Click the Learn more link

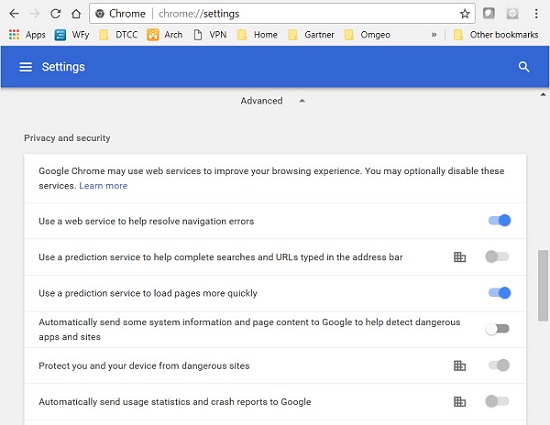(x=103, y=186)
